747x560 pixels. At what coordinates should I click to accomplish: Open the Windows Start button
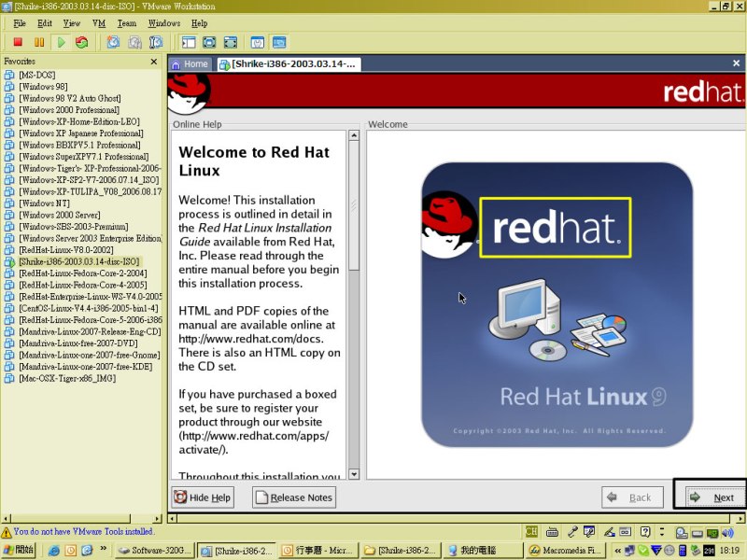click(x=19, y=550)
